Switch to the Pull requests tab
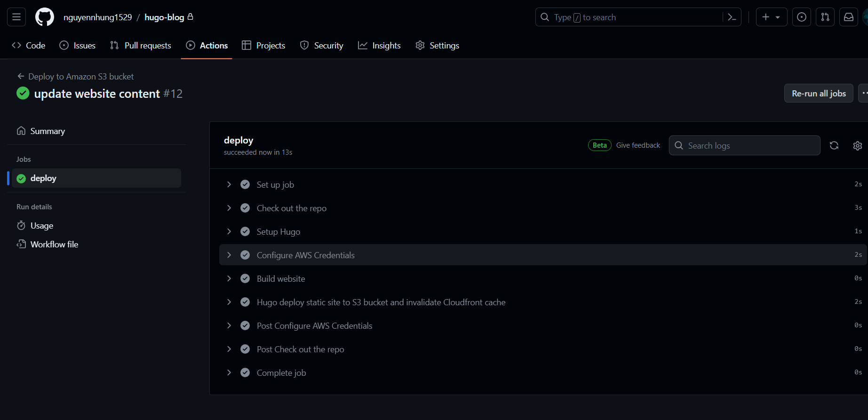Screen dimensions: 868x420 click(141, 45)
